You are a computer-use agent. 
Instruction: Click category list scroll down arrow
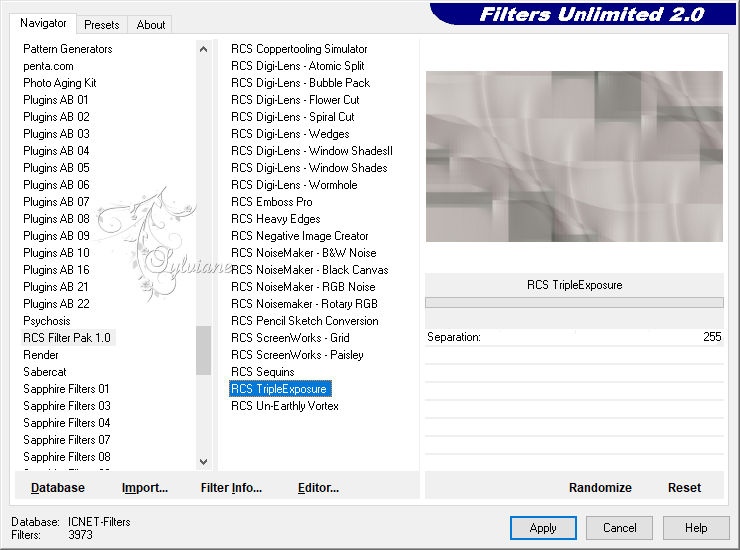tap(203, 462)
